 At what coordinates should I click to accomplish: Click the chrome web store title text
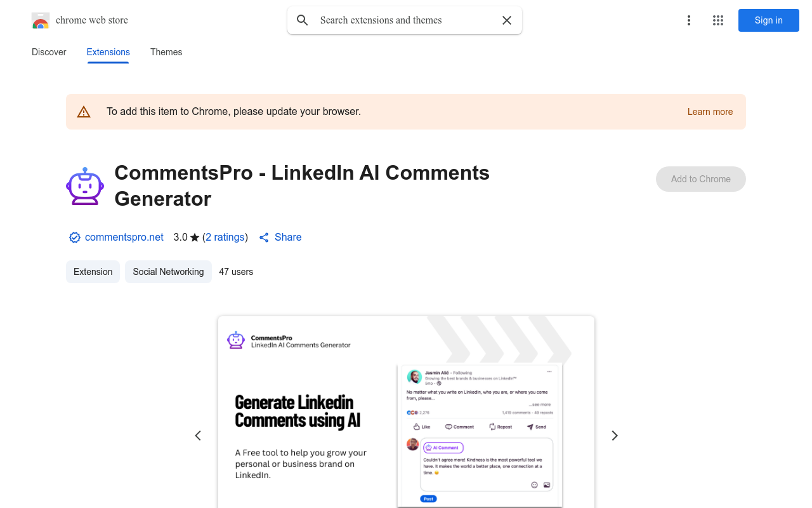tap(92, 20)
